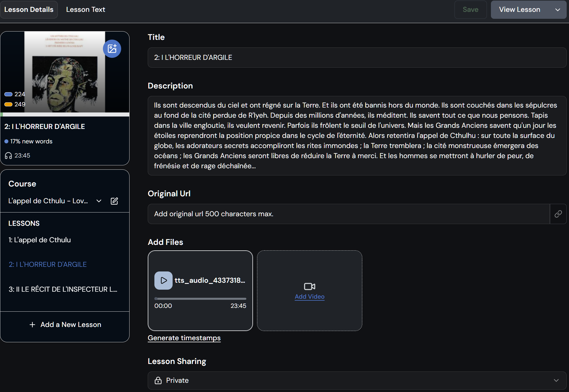Open lesson 1: L'appel de Cthulu
This screenshot has height=392, width=569.
[x=40, y=240]
